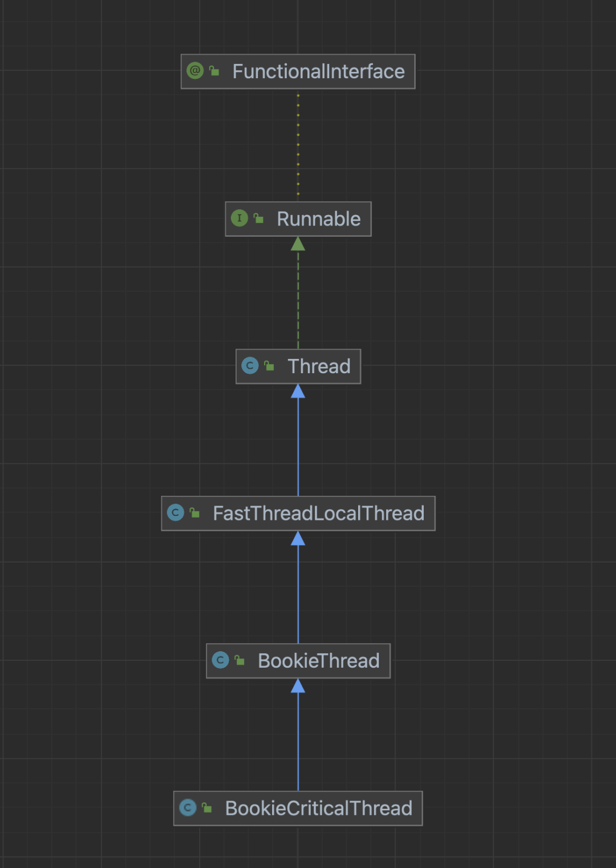
Task: Click the public lock icon beside Runnable
Action: 259,218
